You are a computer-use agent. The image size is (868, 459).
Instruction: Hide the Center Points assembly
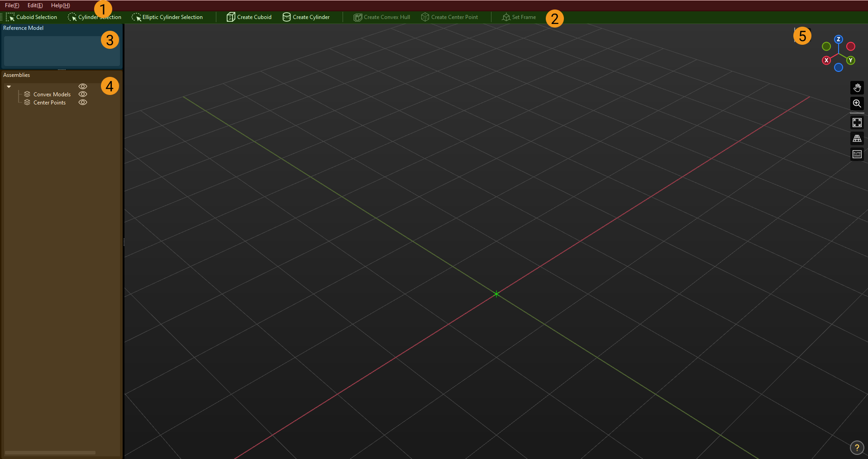83,102
